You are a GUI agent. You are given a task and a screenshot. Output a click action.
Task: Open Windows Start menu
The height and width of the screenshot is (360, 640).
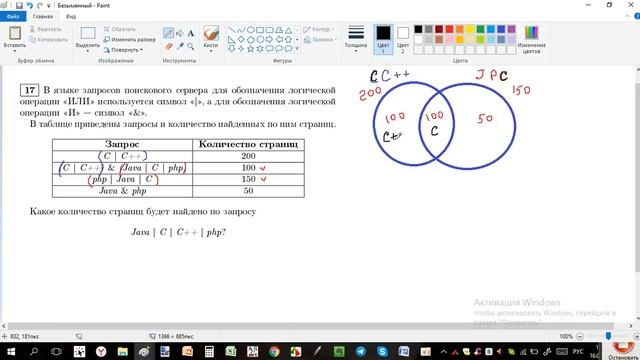click(11, 351)
